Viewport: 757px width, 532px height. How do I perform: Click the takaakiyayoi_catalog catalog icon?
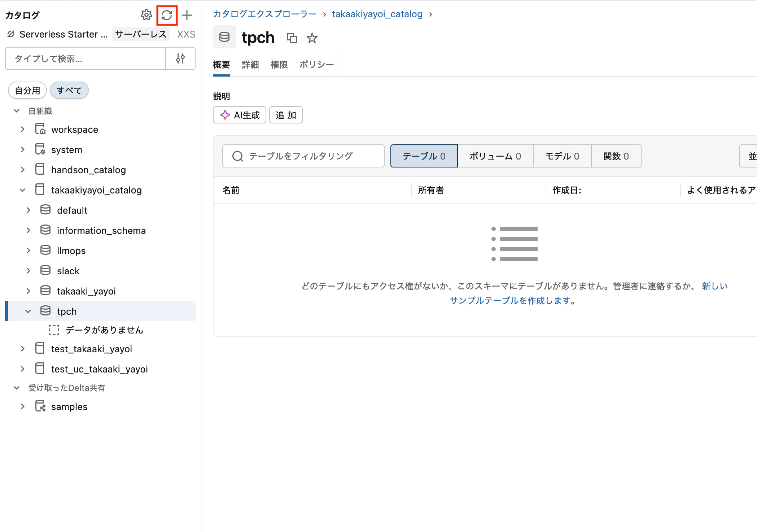[x=40, y=189]
